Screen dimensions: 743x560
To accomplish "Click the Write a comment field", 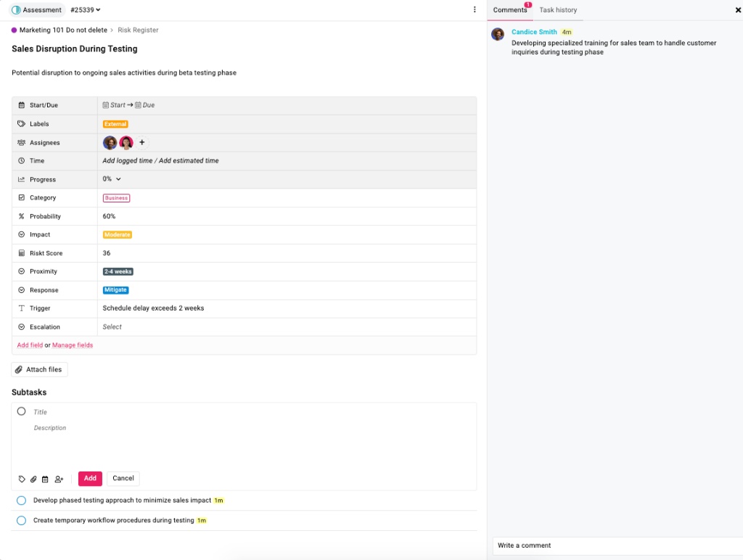I will click(x=617, y=545).
